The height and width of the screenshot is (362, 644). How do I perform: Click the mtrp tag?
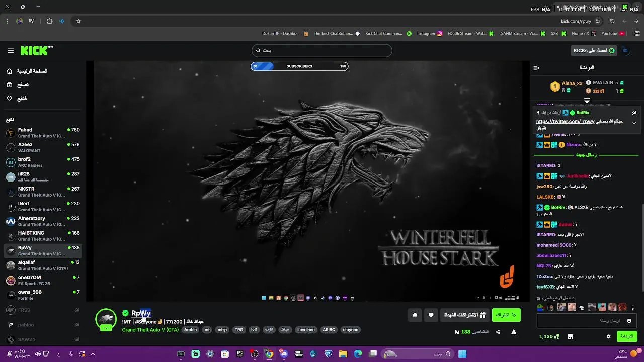[222, 330]
